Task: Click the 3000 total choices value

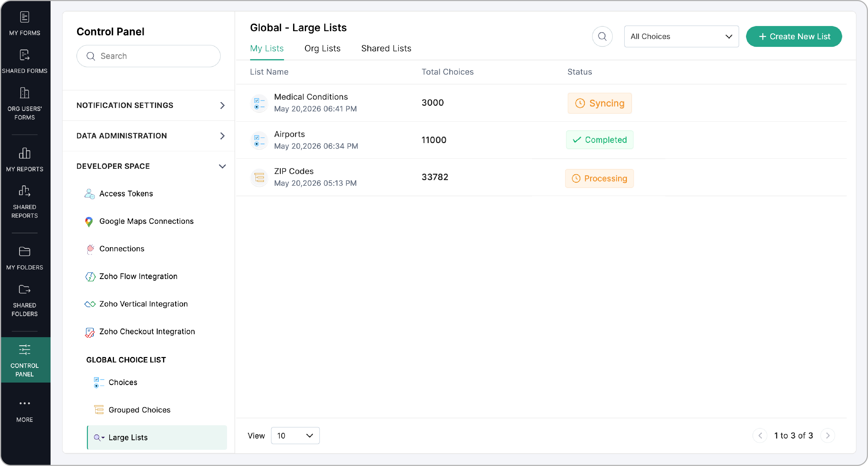Action: 432,103
